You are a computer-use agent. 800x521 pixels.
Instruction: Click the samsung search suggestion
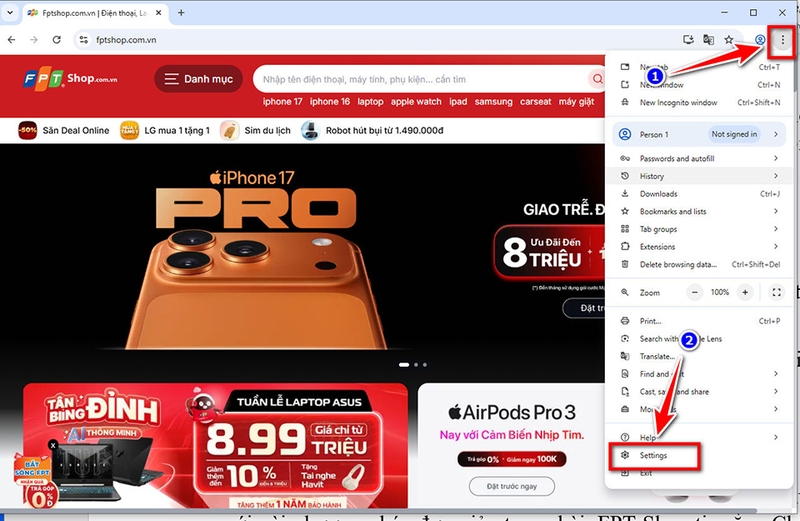point(493,102)
